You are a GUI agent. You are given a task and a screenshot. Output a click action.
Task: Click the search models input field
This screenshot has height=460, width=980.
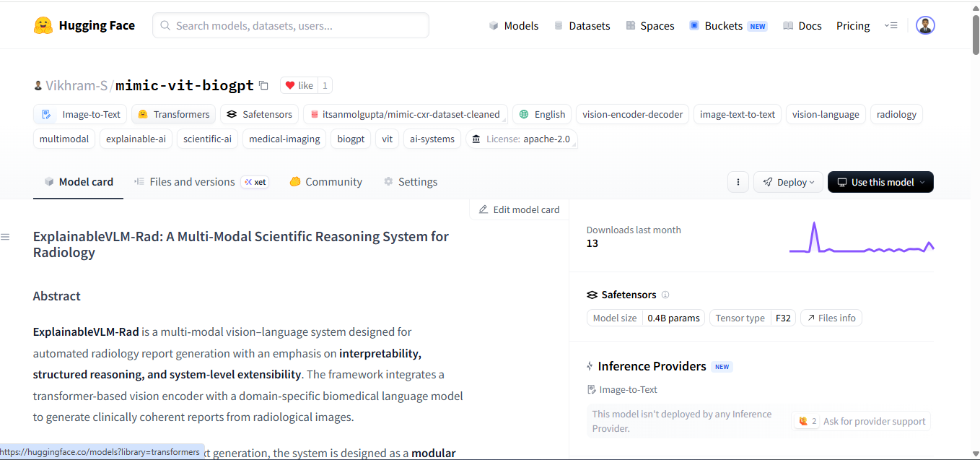(291, 25)
